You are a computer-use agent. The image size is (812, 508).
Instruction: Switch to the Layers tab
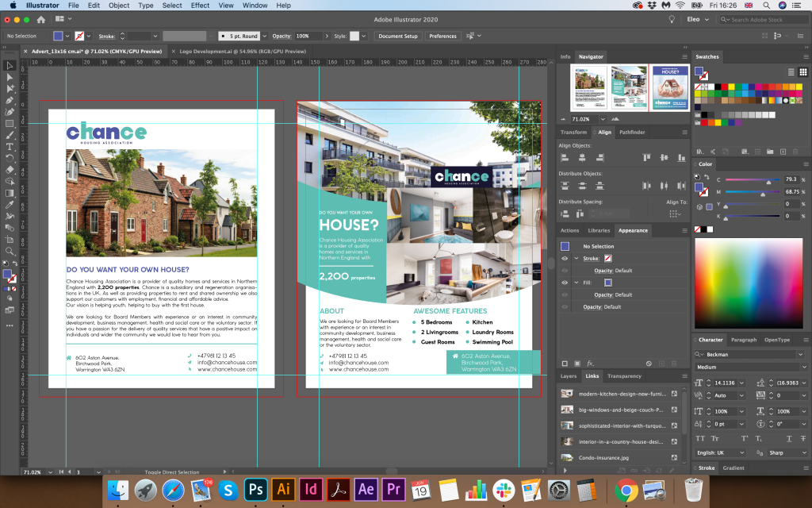click(569, 376)
